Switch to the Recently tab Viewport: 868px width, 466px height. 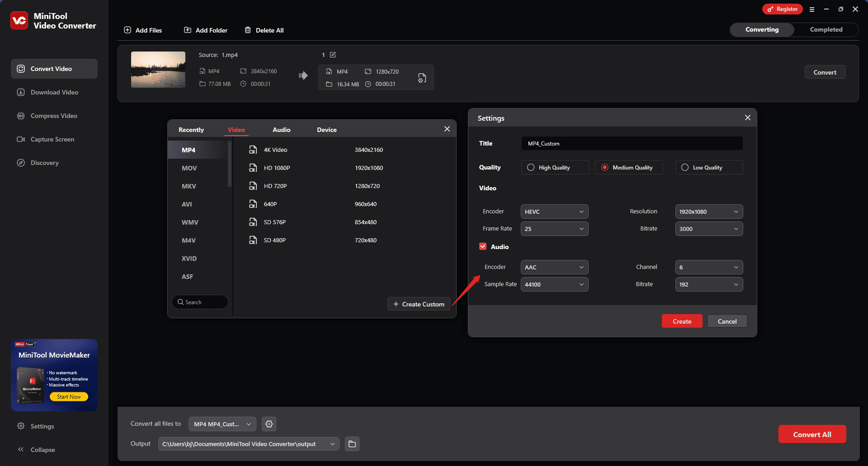point(191,130)
